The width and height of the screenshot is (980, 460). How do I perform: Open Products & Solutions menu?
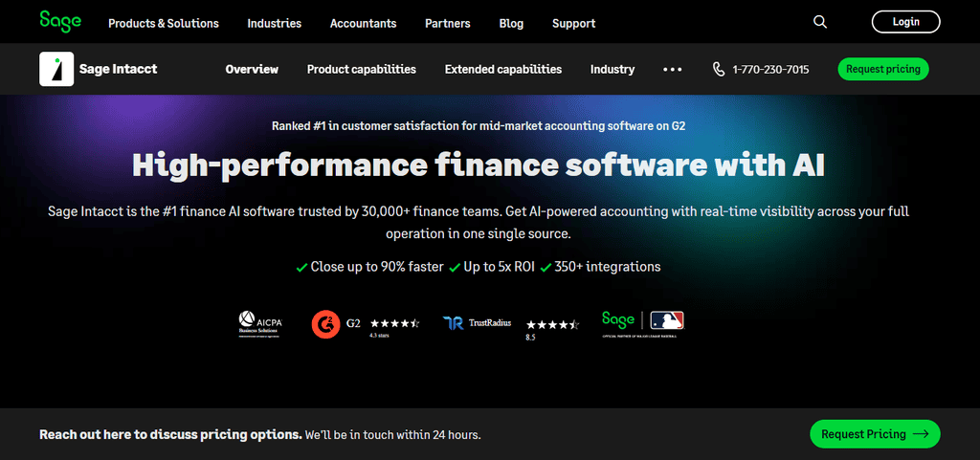coord(163,23)
